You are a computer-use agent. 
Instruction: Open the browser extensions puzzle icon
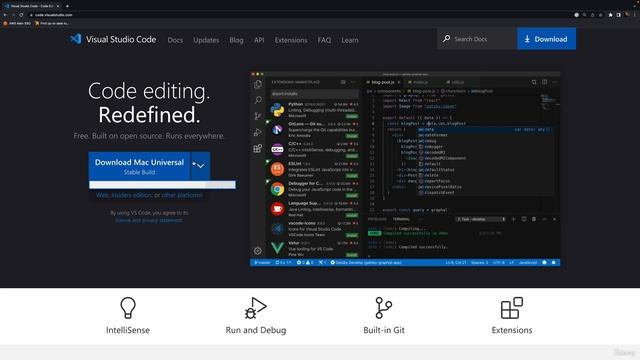[x=610, y=15]
